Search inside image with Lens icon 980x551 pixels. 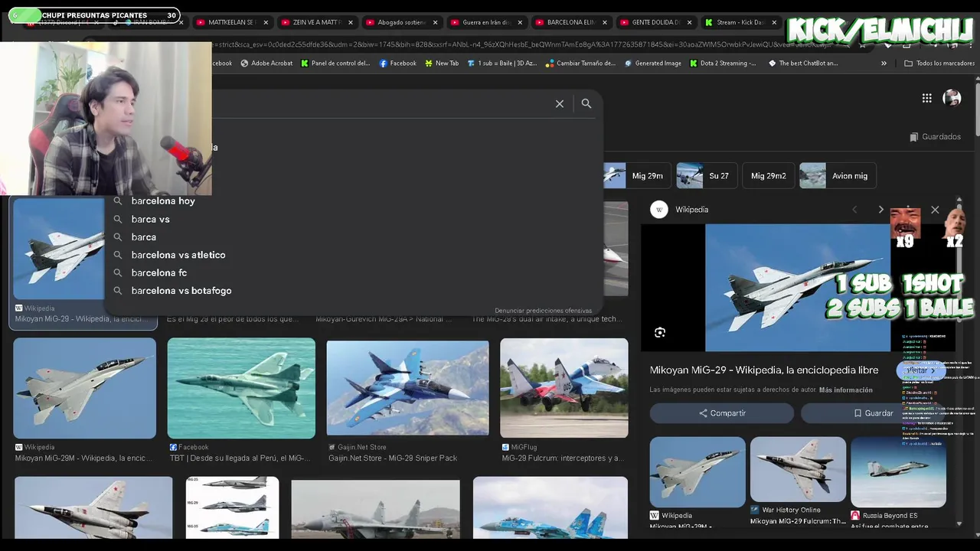[660, 332]
